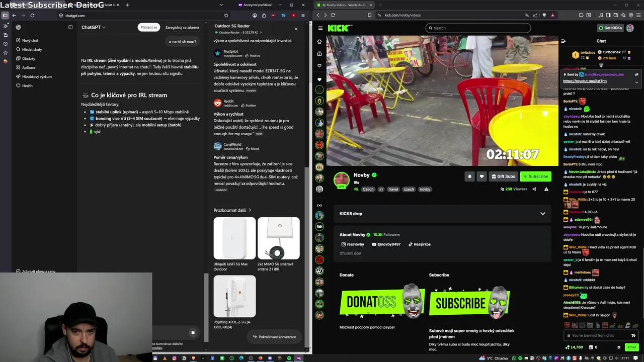This screenshot has width=644, height=362.
Task: Report stream with warning triangle icon
Action: click(x=546, y=190)
